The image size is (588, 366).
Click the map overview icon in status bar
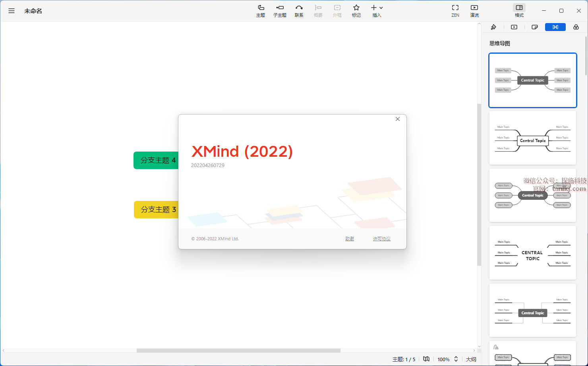click(426, 359)
